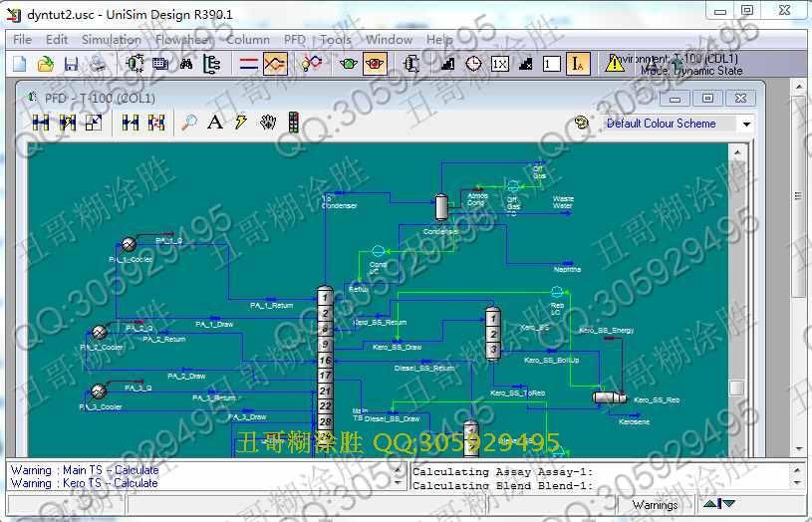The height and width of the screenshot is (522, 812).
Task: Select the PA_2_Cooler unit
Action: click(x=99, y=332)
